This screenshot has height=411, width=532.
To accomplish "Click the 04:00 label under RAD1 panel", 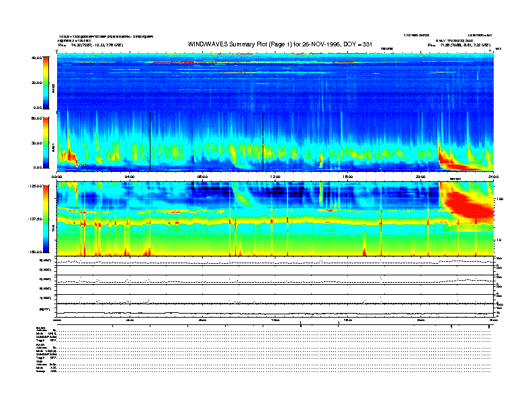I will [130, 177].
